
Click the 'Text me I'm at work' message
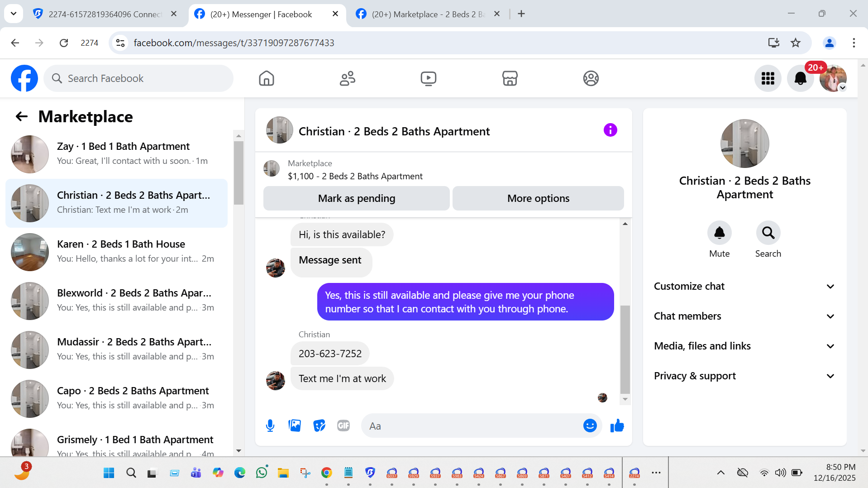pos(342,378)
